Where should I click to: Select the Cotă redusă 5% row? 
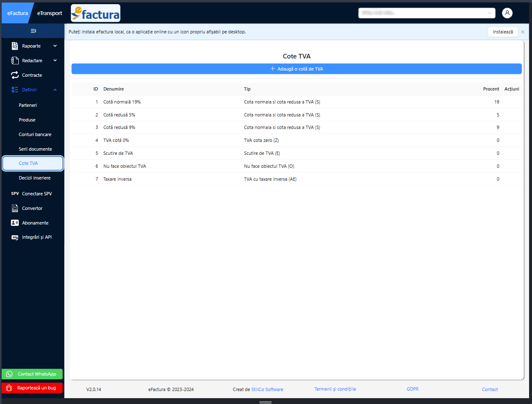click(297, 115)
